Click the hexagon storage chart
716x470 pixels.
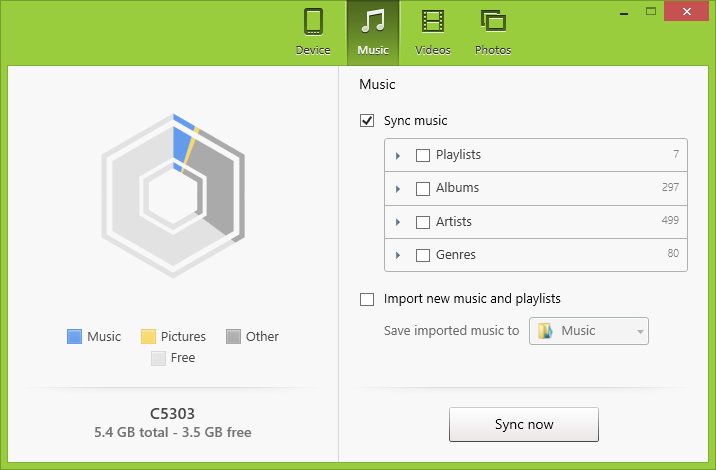[173, 195]
